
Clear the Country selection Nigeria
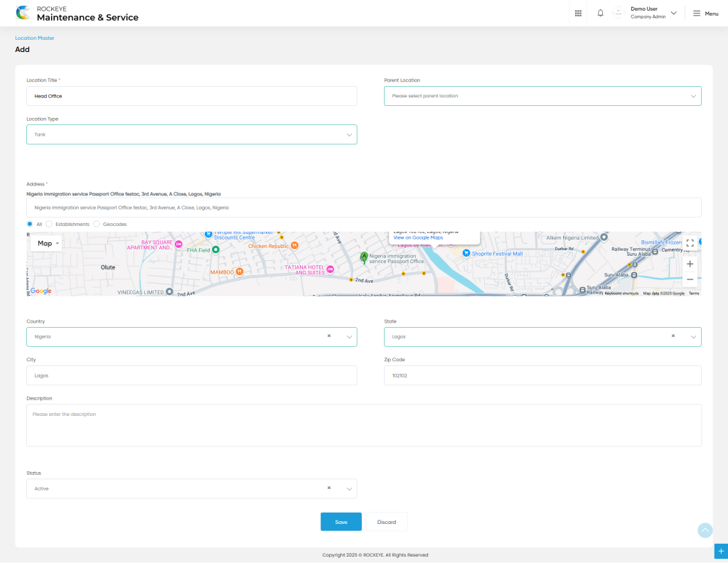coord(328,336)
